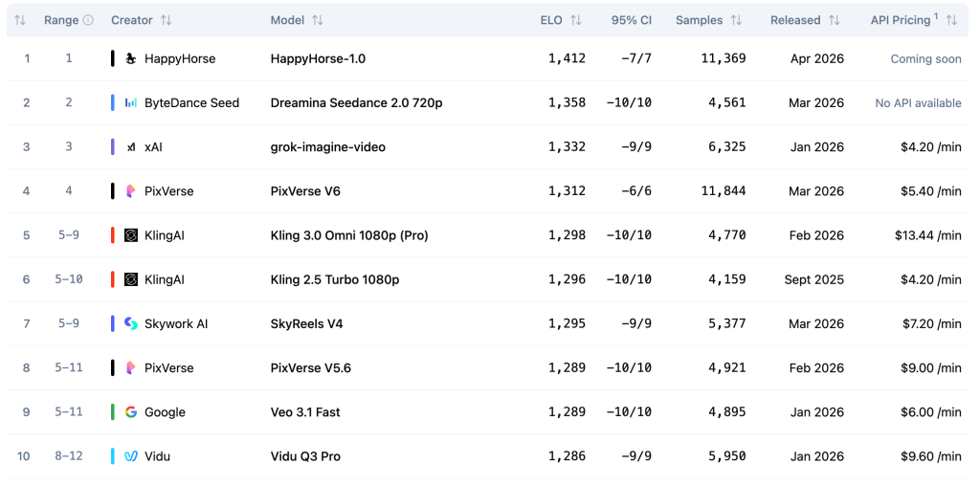Screen dimensions: 980x487
Task: Click the Range column info icon
Action: (88, 20)
